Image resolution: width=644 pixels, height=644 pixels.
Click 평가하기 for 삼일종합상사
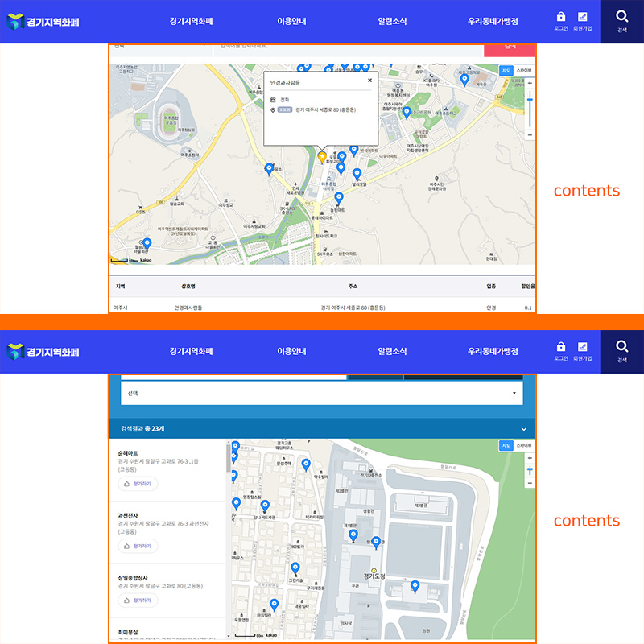point(138,601)
